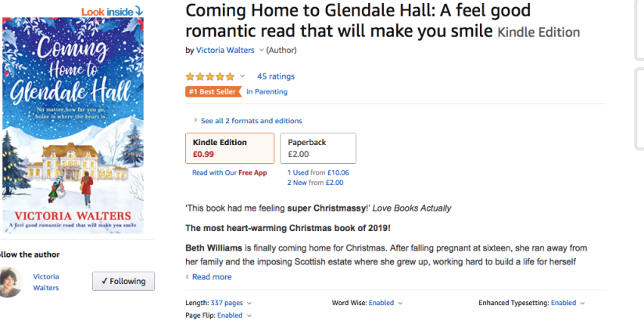The width and height of the screenshot is (644, 327).
Task: Open the star ratings dropdown chevron
Action: 242,76
